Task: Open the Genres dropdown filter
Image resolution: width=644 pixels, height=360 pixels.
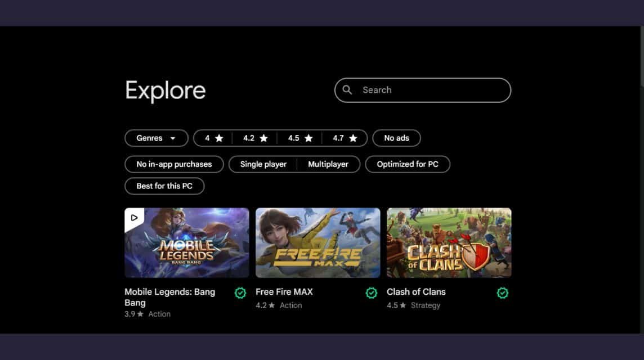Action: click(x=156, y=138)
